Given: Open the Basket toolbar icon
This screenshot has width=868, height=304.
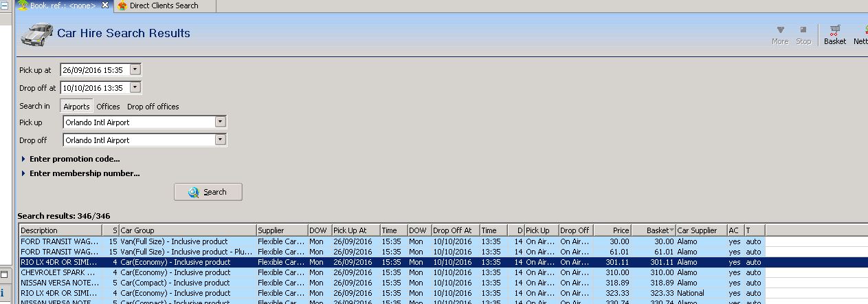Looking at the screenshot, I should pyautogui.click(x=835, y=34).
